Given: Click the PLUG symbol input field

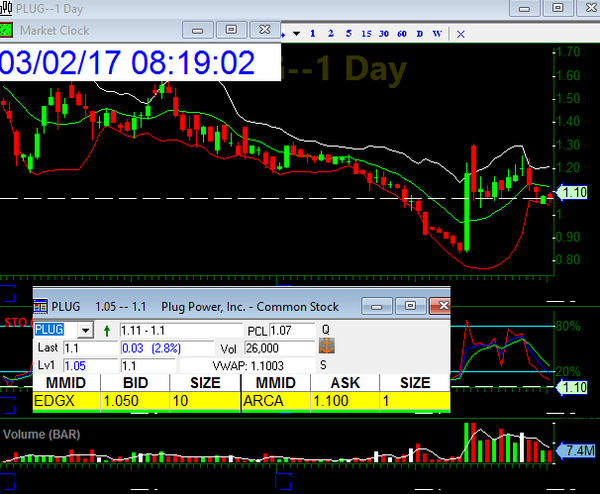Looking at the screenshot, I should pyautogui.click(x=54, y=330).
